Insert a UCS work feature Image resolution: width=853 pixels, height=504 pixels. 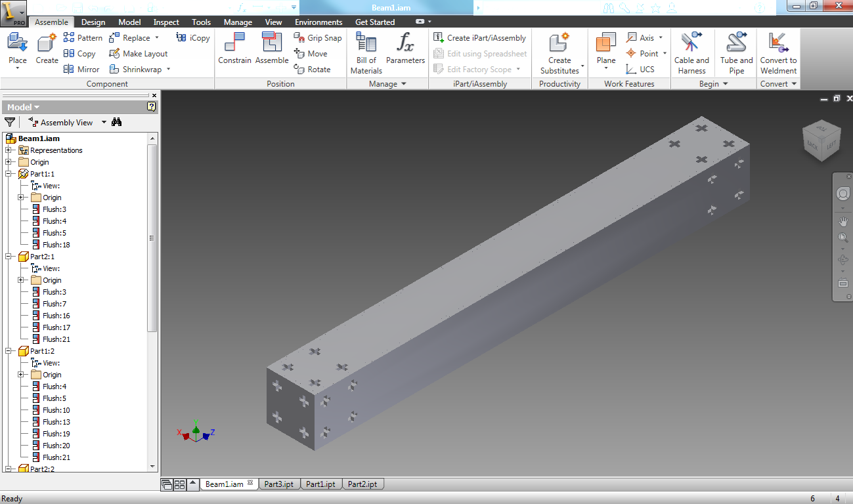[640, 70]
